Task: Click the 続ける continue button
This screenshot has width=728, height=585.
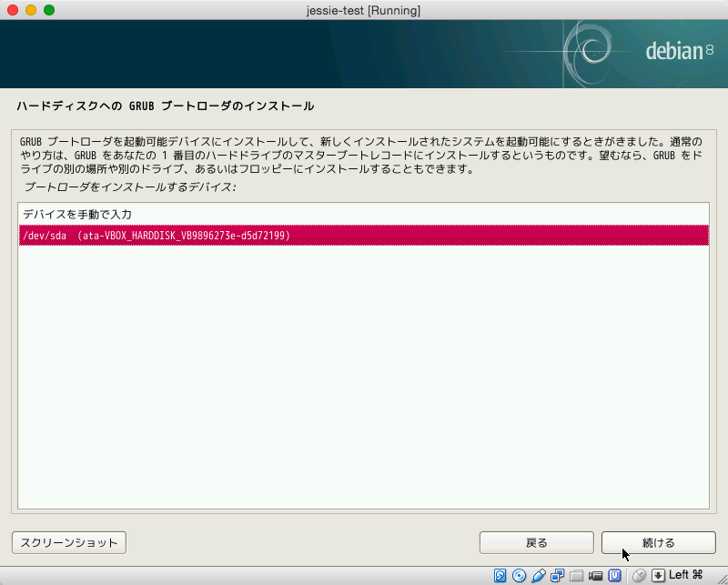Action: (x=658, y=542)
